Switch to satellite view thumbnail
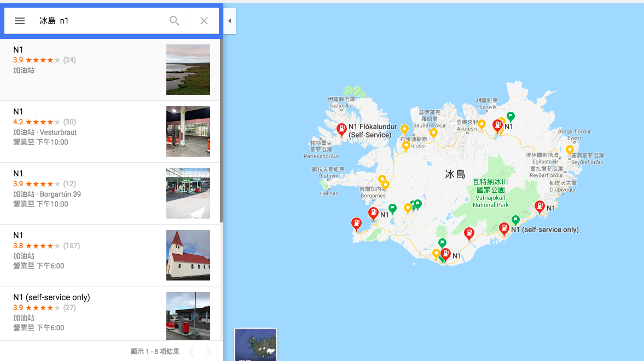The width and height of the screenshot is (644, 361). [x=256, y=345]
